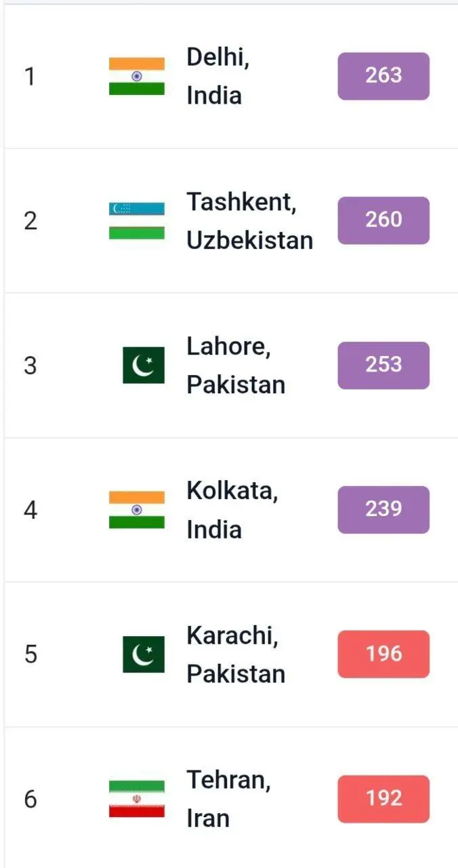458x868 pixels.
Task: Click the India flag beside Delhi
Action: tap(136, 76)
